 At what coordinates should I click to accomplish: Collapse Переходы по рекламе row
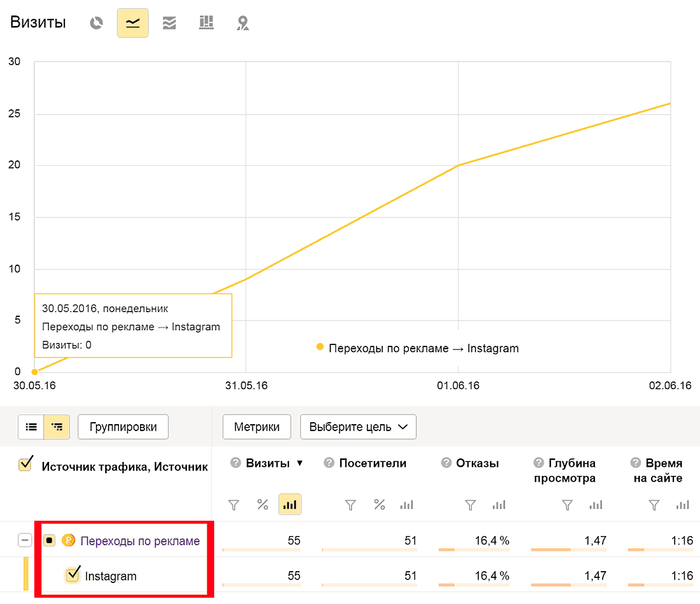click(25, 540)
